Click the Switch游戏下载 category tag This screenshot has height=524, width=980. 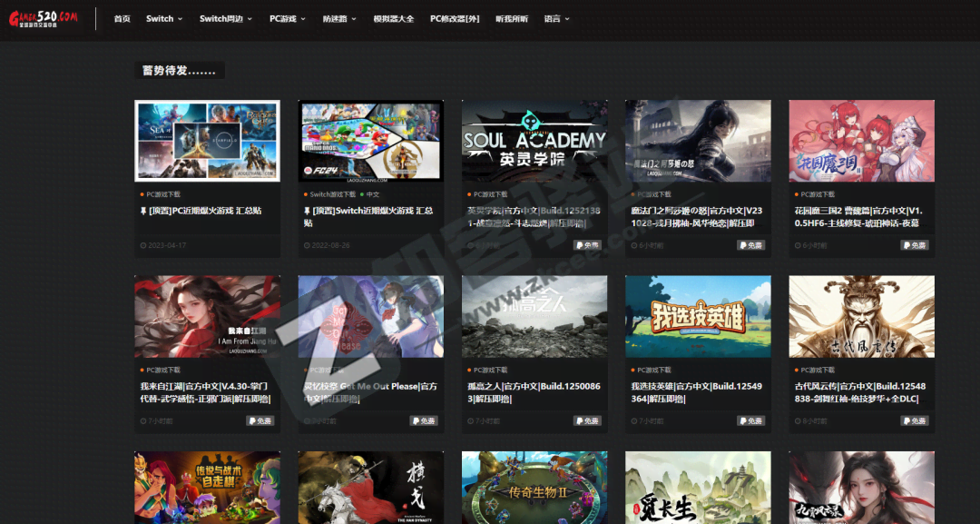pyautogui.click(x=332, y=194)
